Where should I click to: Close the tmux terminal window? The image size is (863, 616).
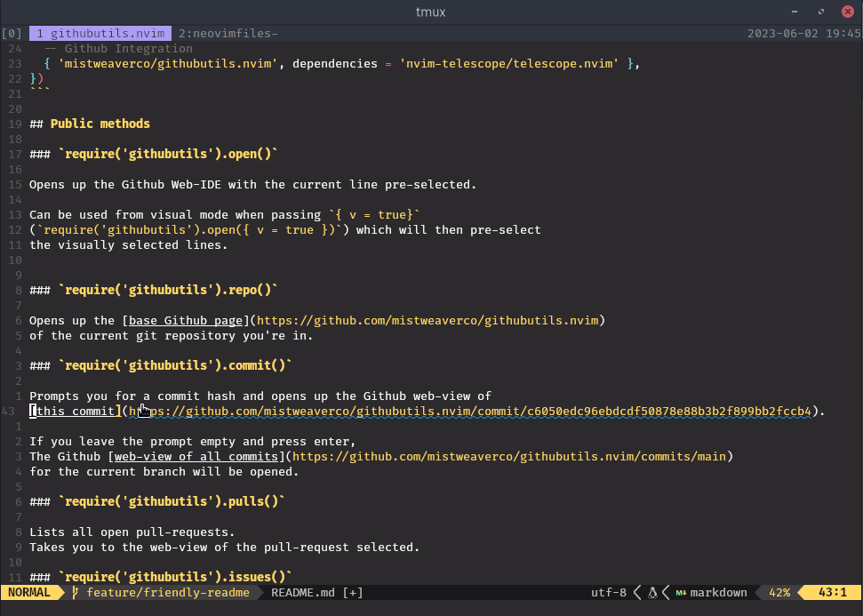coord(848,12)
